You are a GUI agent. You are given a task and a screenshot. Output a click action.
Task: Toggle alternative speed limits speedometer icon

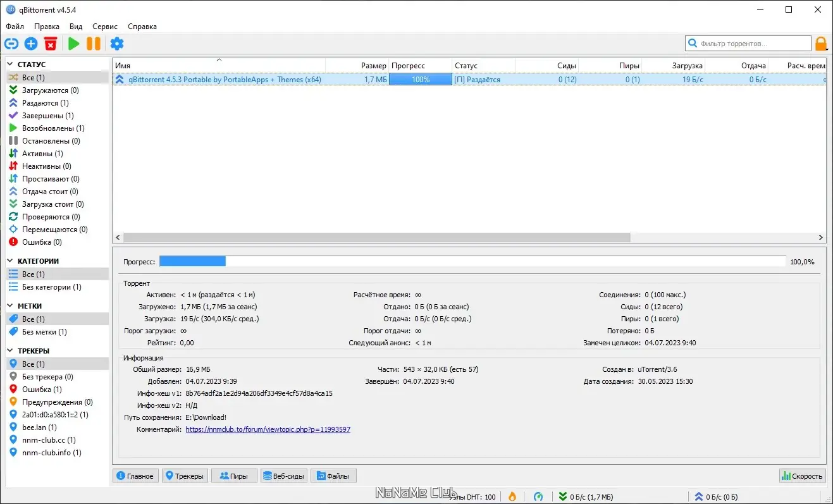(538, 496)
